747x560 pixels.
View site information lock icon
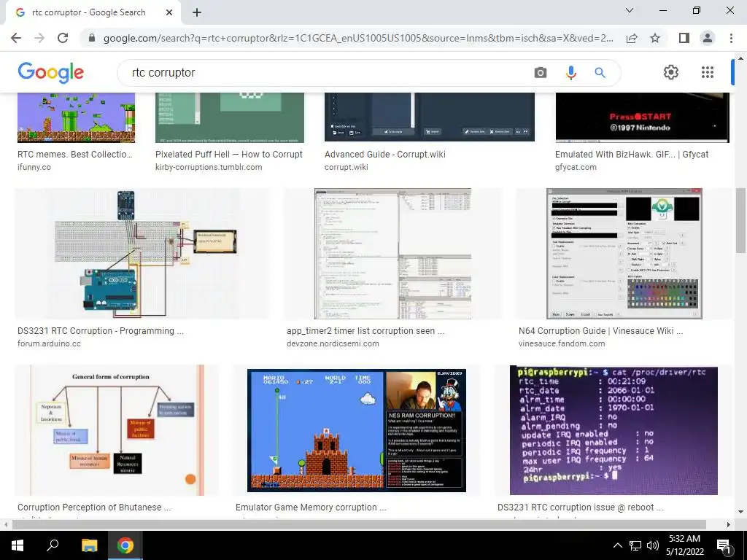tap(92, 38)
